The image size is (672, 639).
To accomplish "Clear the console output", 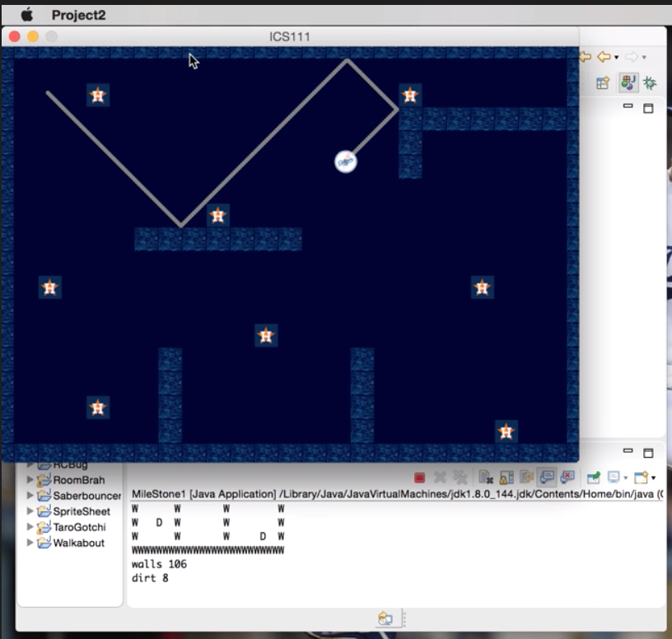I will coord(486,477).
